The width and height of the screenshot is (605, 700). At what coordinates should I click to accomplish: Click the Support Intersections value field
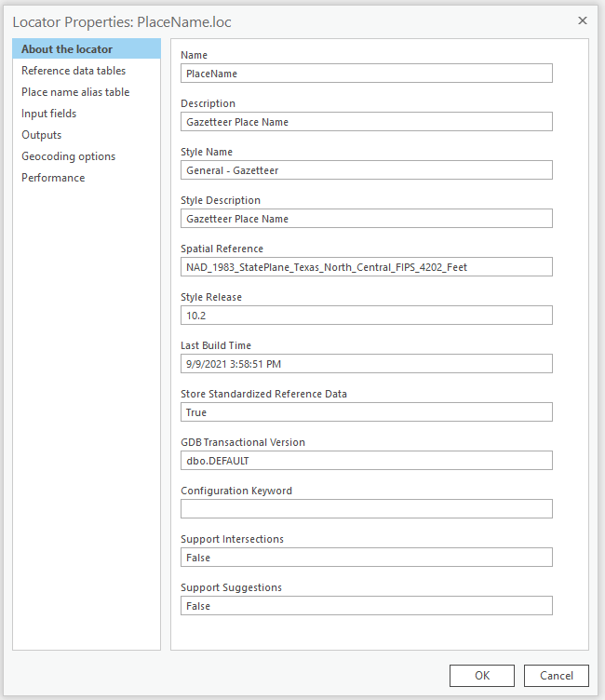coord(366,558)
